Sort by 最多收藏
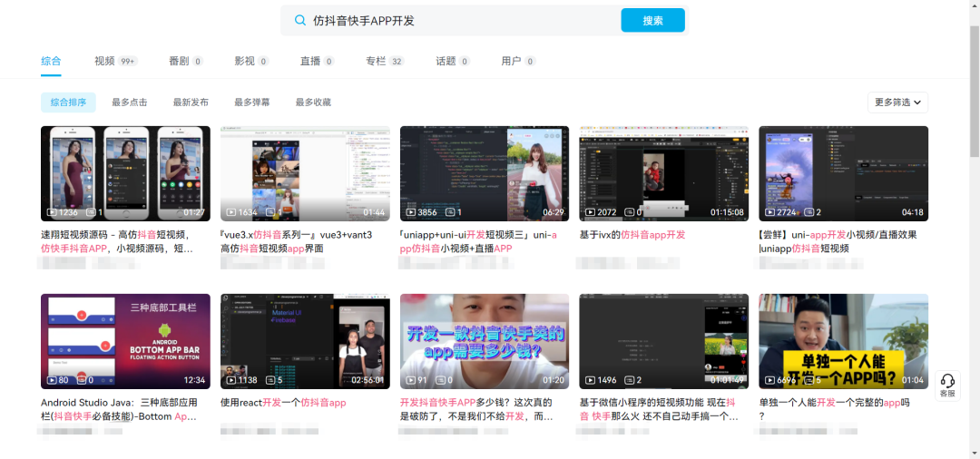 (x=313, y=103)
